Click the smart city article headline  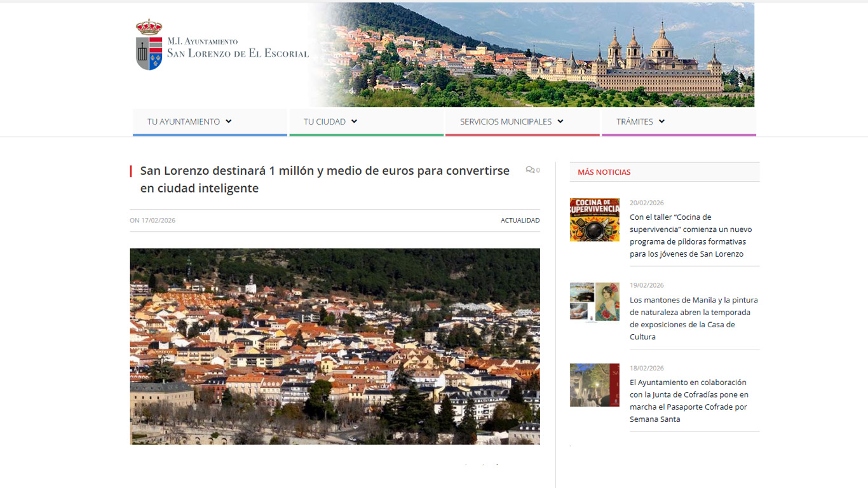point(325,179)
